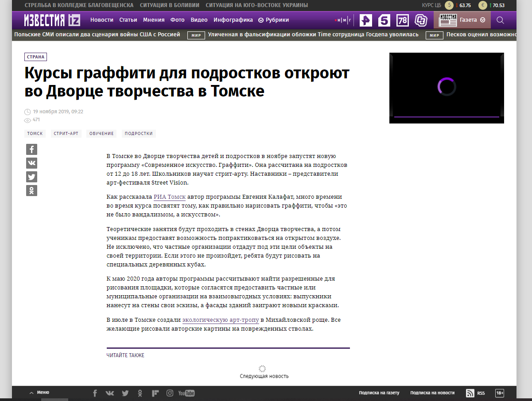Screen dimensions: 532x401
Task: Open the РИА Томск source link
Action: coord(170,197)
